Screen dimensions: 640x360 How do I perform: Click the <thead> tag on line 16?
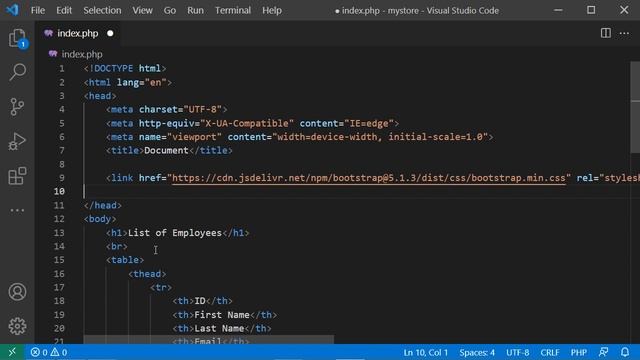(147, 274)
